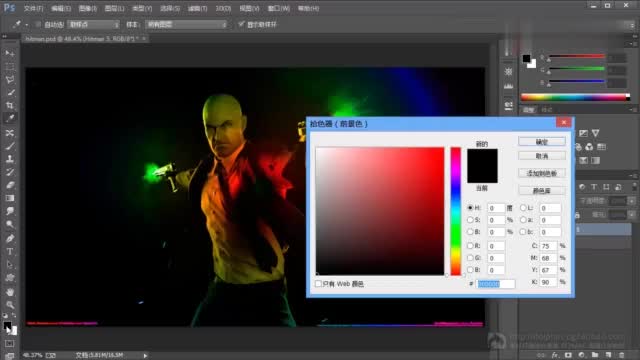Select the R red radio button
This screenshot has width=640, height=360.
click(x=470, y=246)
